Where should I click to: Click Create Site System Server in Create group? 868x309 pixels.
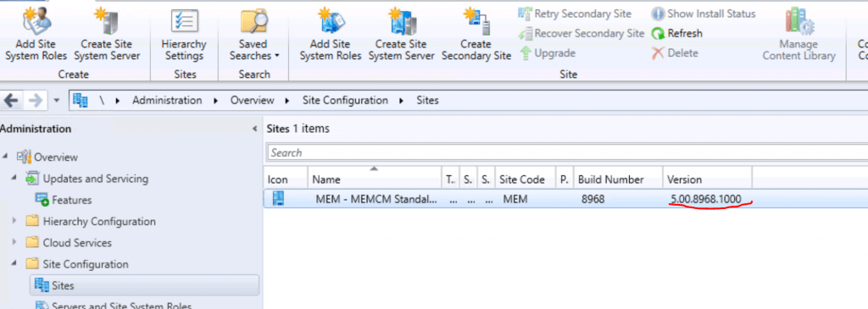click(x=107, y=33)
